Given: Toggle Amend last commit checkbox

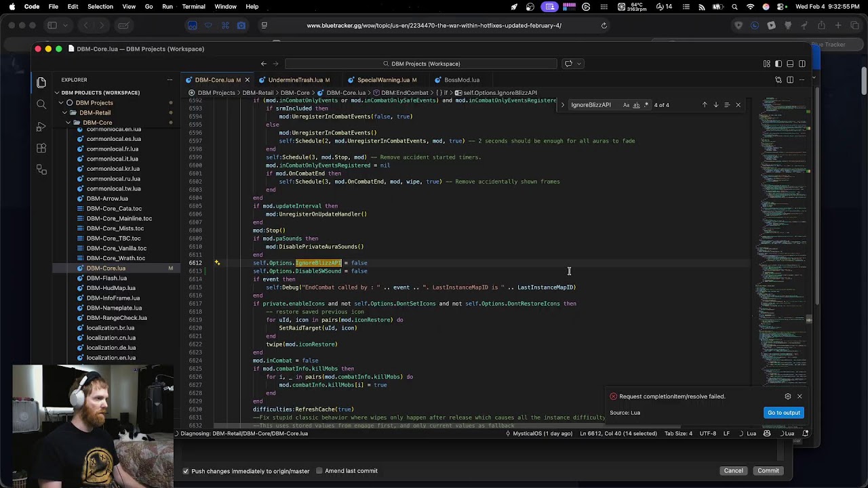Looking at the screenshot, I should tap(319, 471).
